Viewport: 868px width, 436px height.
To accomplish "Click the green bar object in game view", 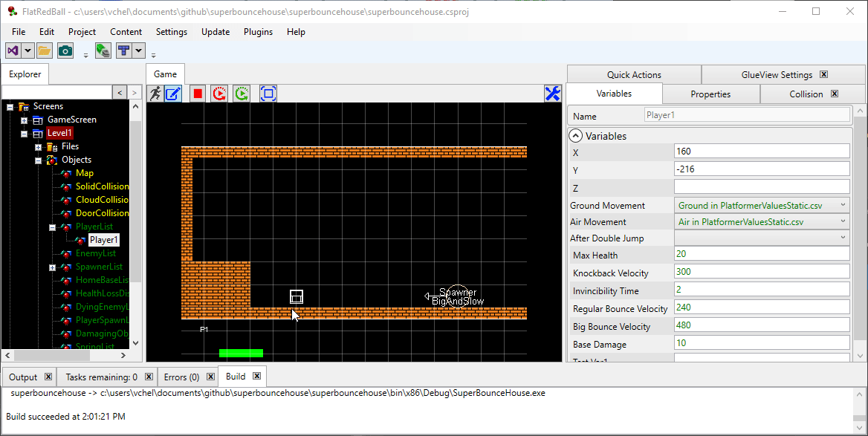I will (x=241, y=353).
